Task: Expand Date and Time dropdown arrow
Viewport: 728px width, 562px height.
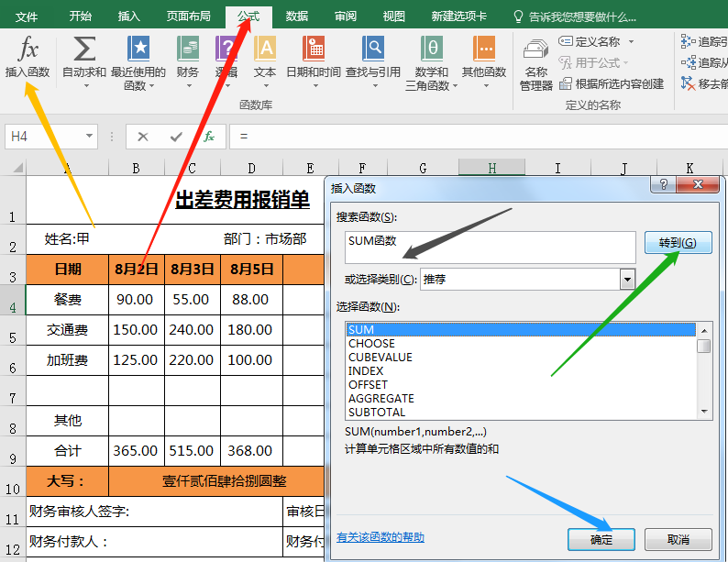Action: (x=315, y=86)
